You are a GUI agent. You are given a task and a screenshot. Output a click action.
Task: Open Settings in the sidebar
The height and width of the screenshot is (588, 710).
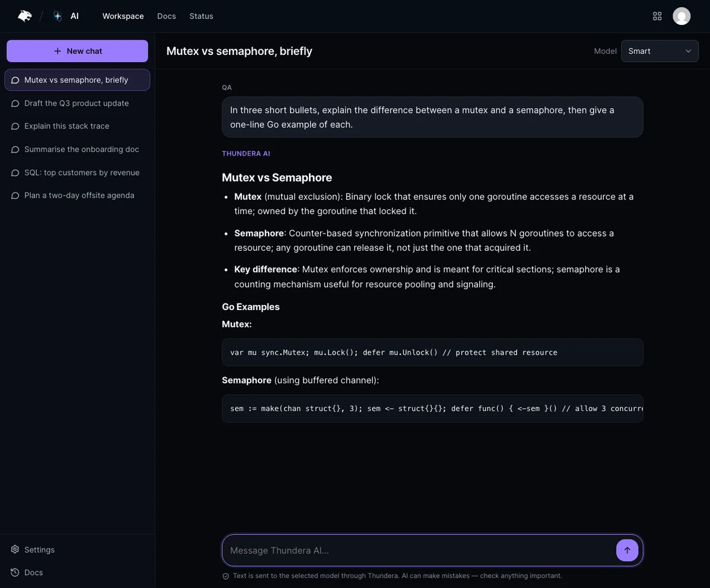pyautogui.click(x=78, y=550)
